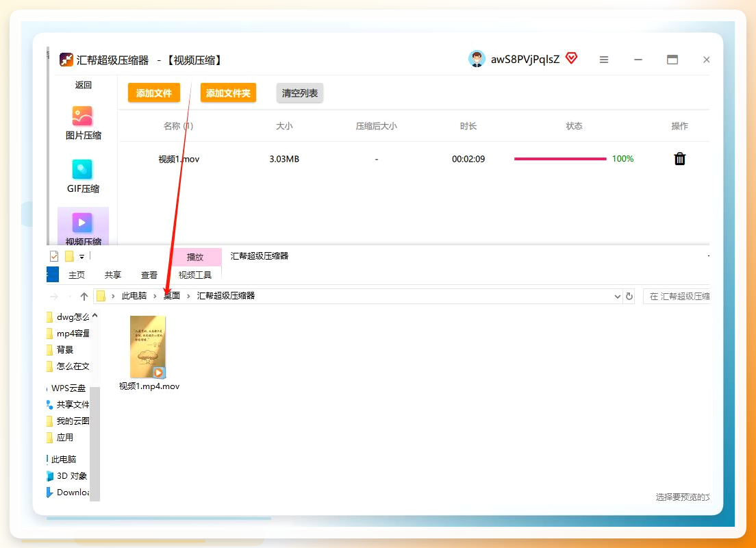
Task: Click the 清空列表 button
Action: point(299,93)
